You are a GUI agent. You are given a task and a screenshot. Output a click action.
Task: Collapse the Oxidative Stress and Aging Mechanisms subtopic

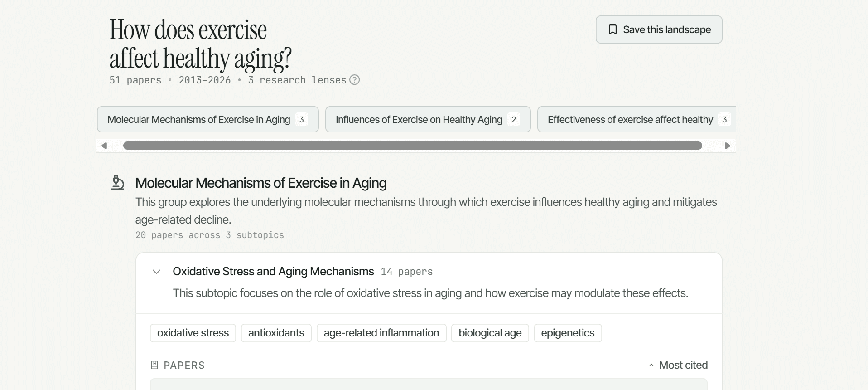pos(156,272)
